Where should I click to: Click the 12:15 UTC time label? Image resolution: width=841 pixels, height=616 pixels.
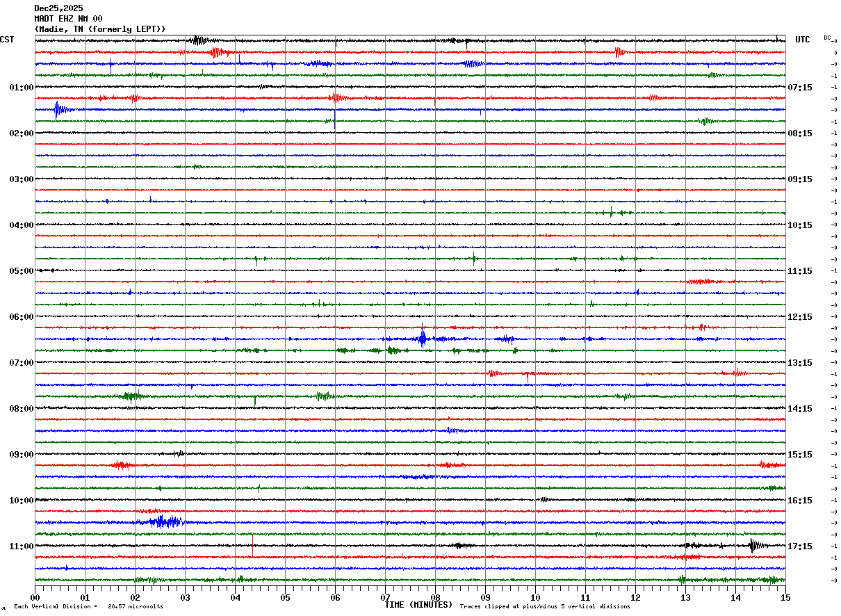[x=801, y=317]
